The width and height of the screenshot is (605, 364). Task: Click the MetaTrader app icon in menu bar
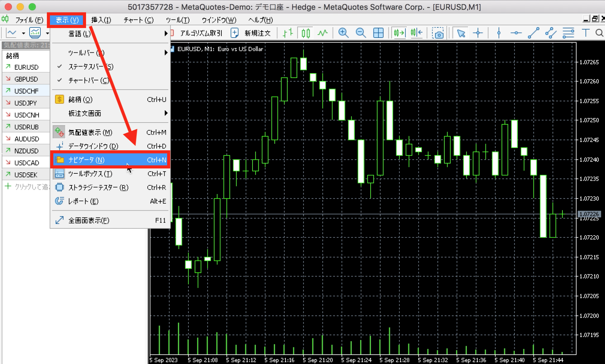tap(5, 20)
